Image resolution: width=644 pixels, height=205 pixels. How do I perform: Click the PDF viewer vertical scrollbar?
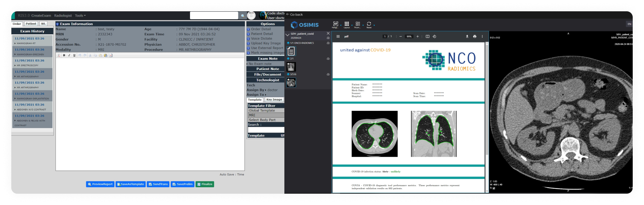tap(487, 113)
